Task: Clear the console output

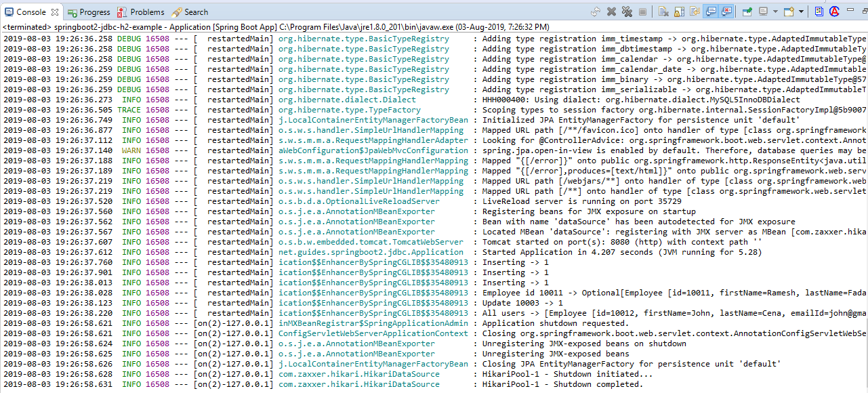Action: (x=663, y=10)
